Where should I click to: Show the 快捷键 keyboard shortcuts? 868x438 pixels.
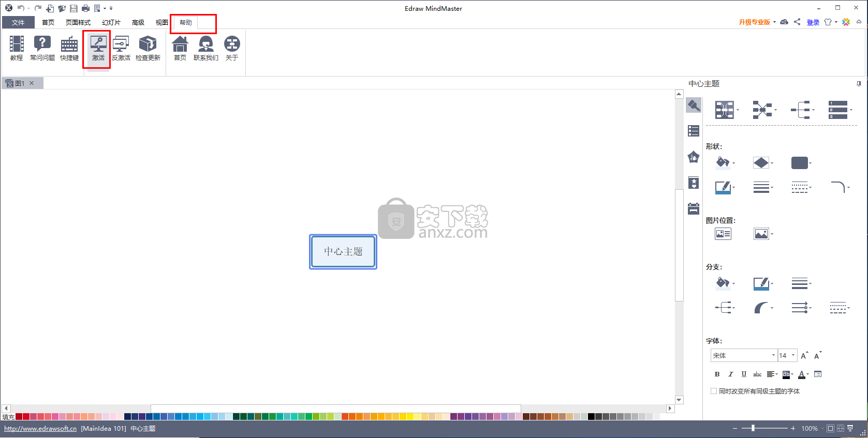(x=69, y=48)
